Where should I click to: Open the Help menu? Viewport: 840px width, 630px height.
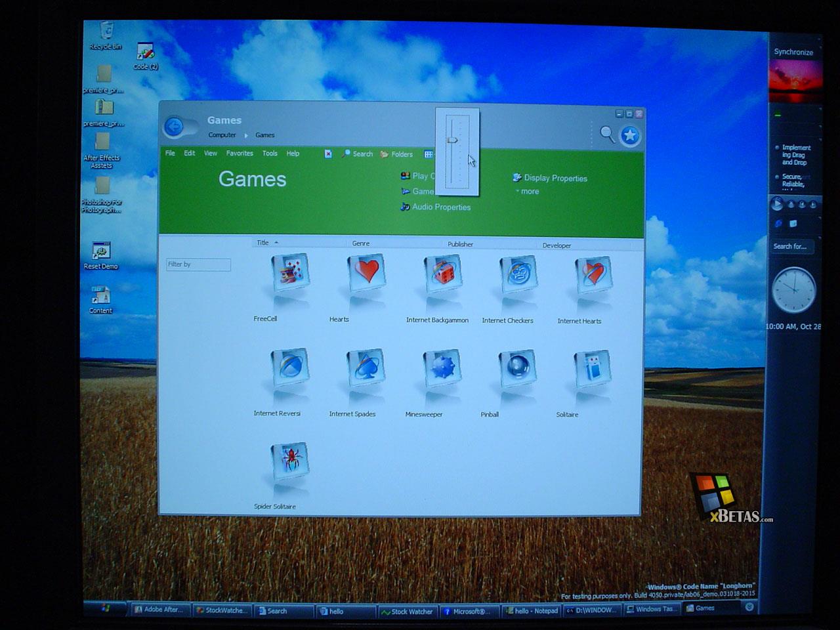coord(293,153)
